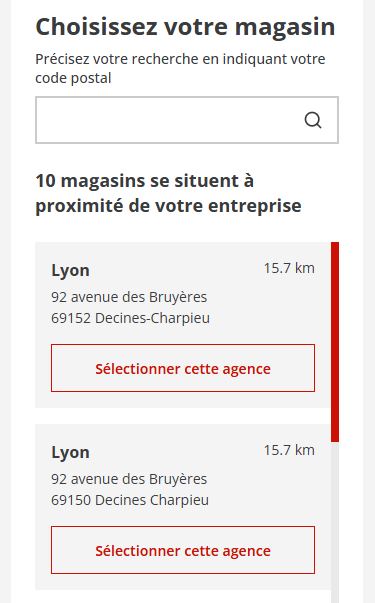Click the 10 magasins nearby heading

click(144, 181)
